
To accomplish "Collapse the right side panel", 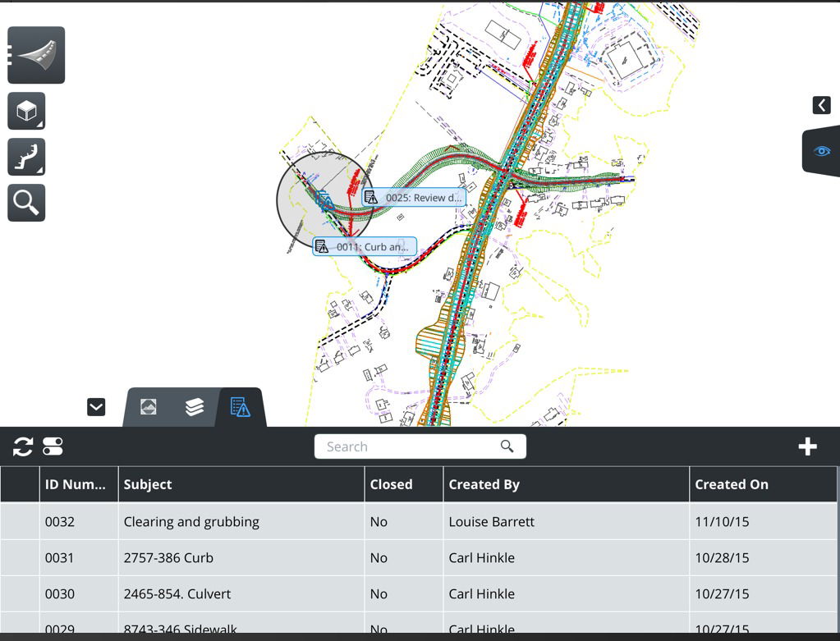I will [820, 105].
